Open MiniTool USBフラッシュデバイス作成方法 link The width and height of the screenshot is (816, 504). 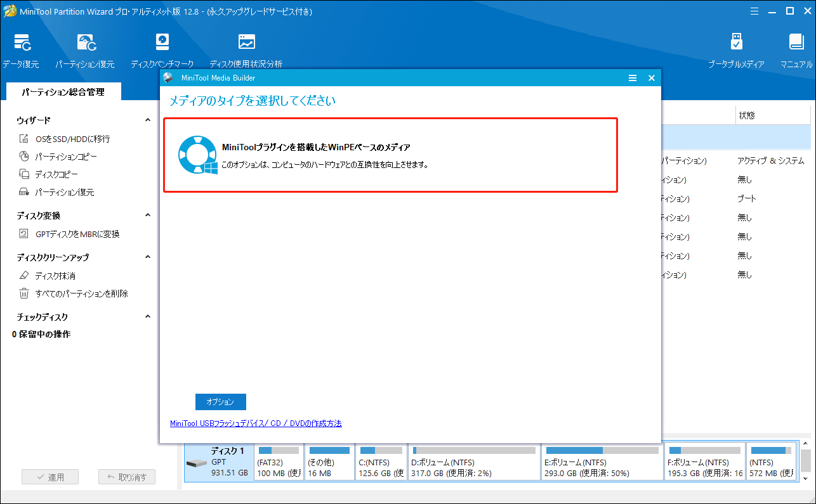point(256,423)
